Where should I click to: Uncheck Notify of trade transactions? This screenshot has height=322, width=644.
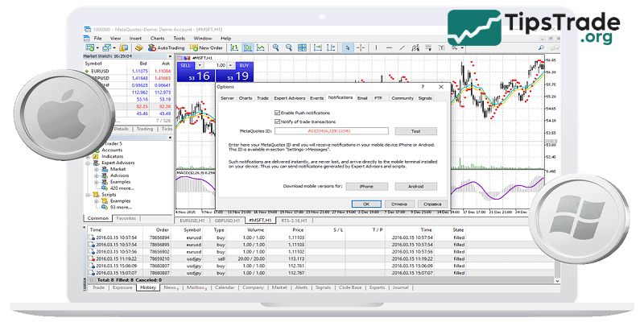click(x=277, y=121)
